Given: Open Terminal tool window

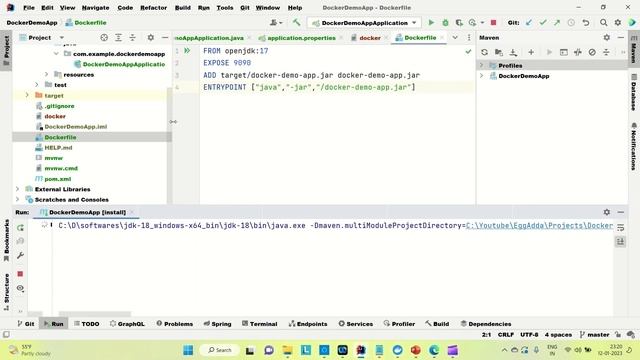Looking at the screenshot, I should (260, 324).
